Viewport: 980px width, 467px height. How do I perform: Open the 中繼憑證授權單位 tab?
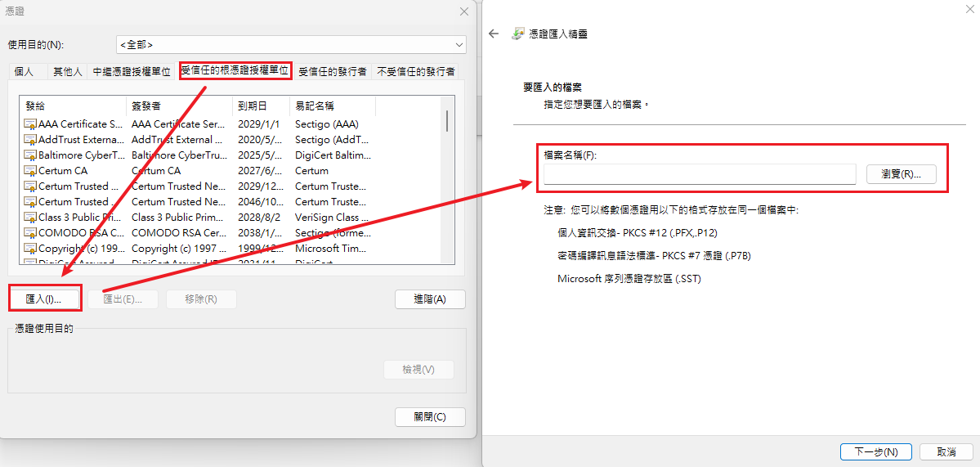[x=132, y=72]
